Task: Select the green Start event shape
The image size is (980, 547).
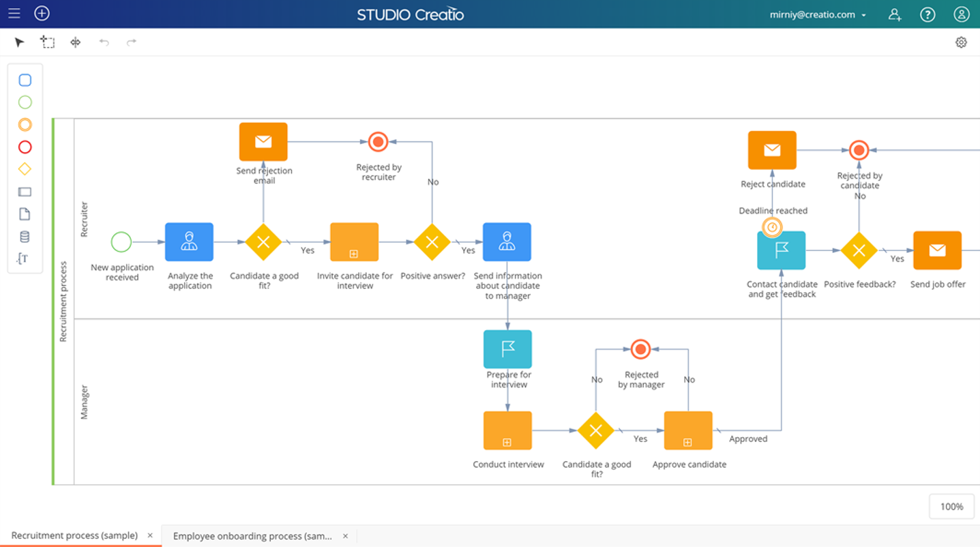Action: coord(25,102)
